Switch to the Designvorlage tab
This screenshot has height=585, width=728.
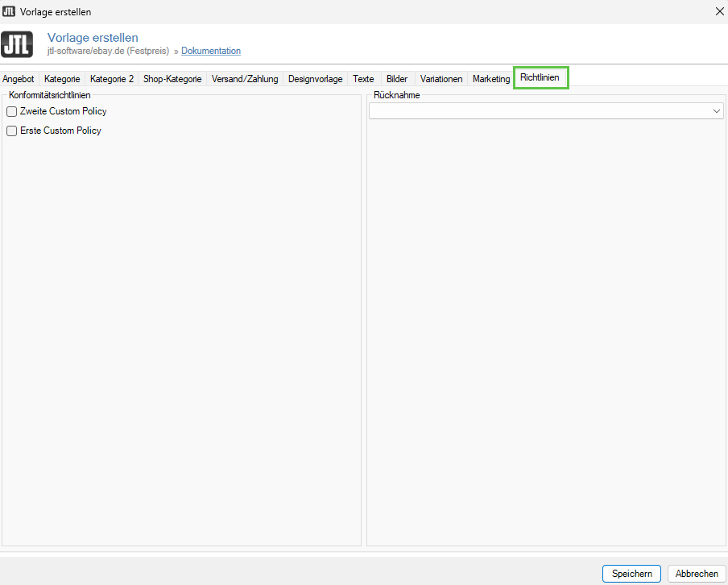(x=316, y=79)
